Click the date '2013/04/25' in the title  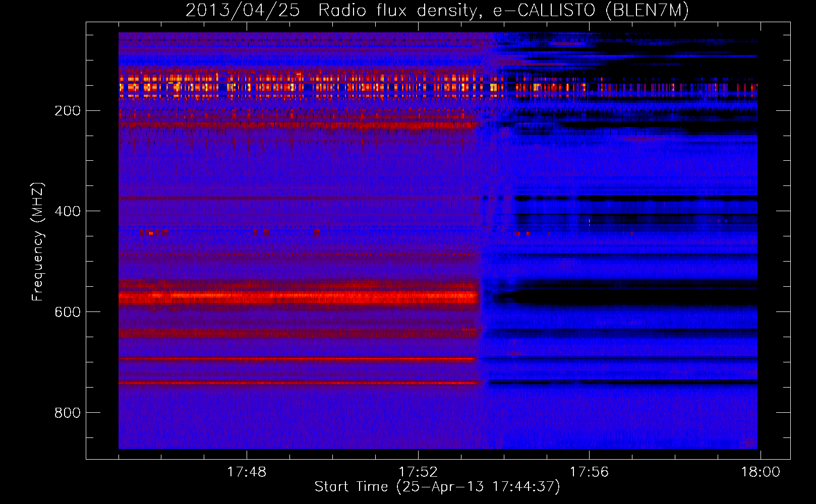pos(243,10)
